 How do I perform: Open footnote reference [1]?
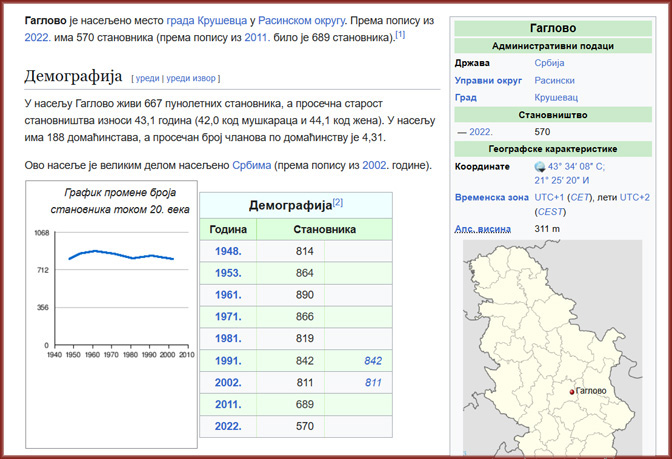coord(400,36)
